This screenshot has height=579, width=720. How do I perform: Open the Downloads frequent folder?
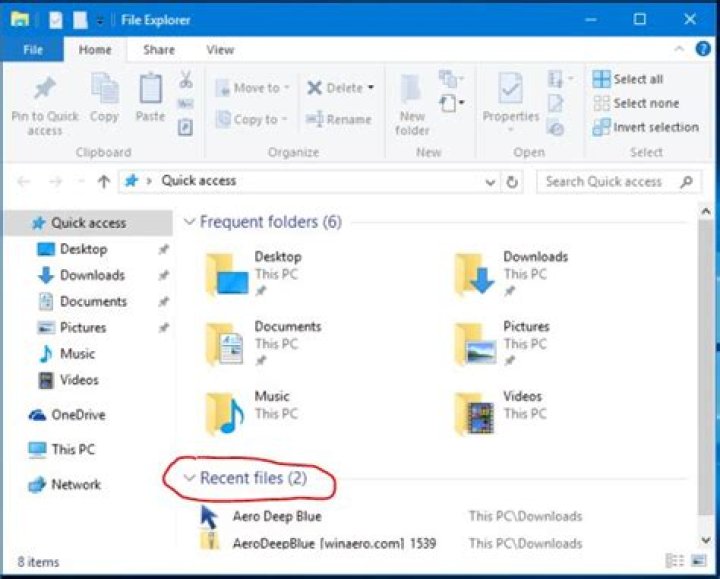tap(511, 274)
